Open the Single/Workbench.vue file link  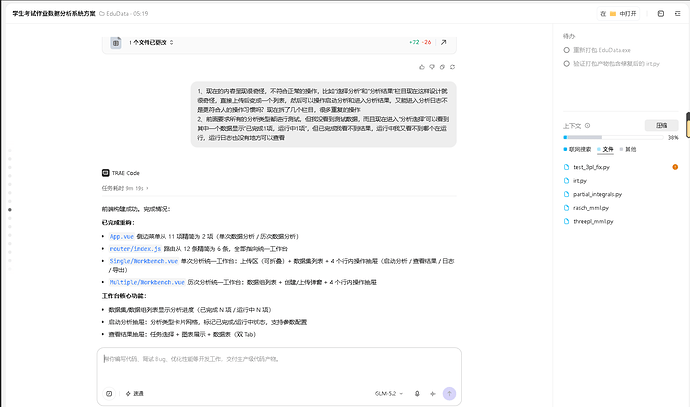coord(144,261)
